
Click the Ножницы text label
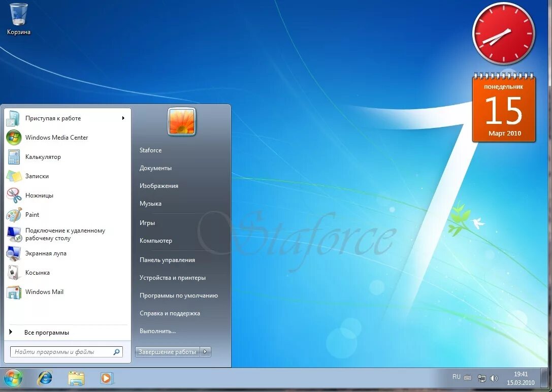[x=39, y=195]
